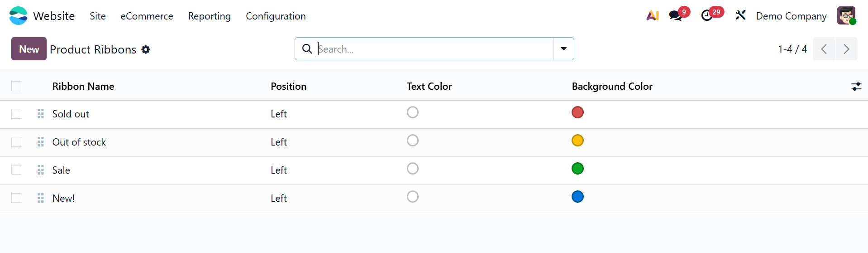Screen dimensions: 868x253
Task: Open the AI assistant icon
Action: [x=653, y=16]
